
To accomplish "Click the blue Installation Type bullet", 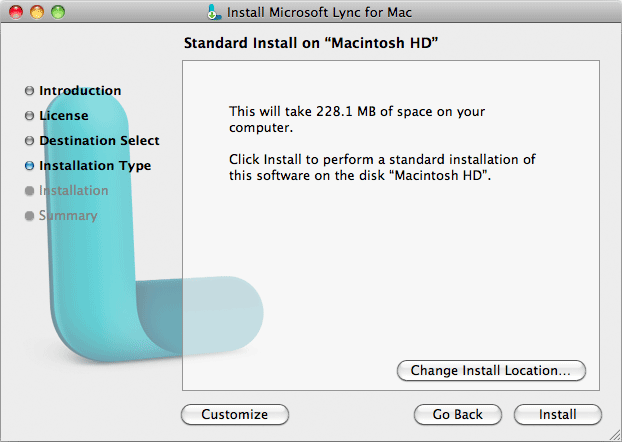I will pos(29,166).
